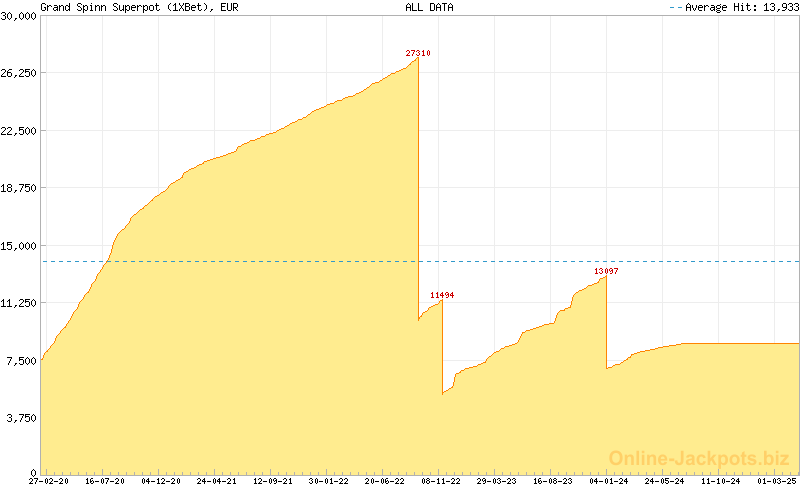The width and height of the screenshot is (800, 490).
Task: Click the 3,750 y-axis label
Action: point(22,418)
